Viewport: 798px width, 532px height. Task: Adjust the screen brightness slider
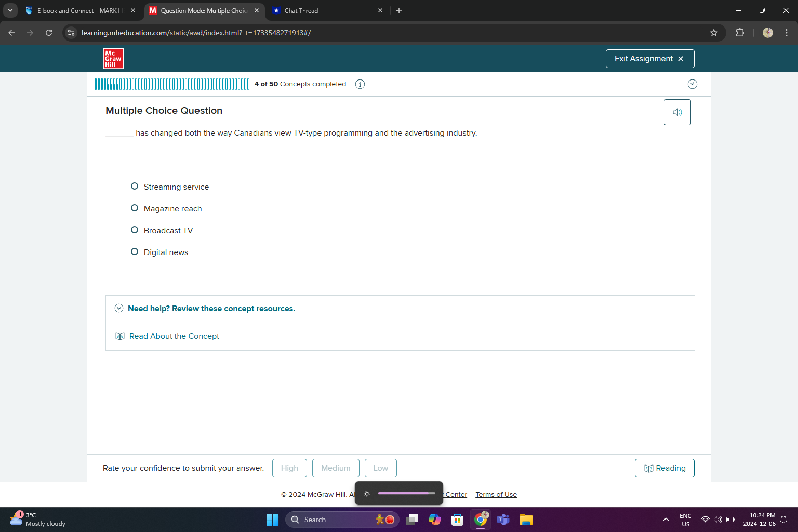pos(407,493)
